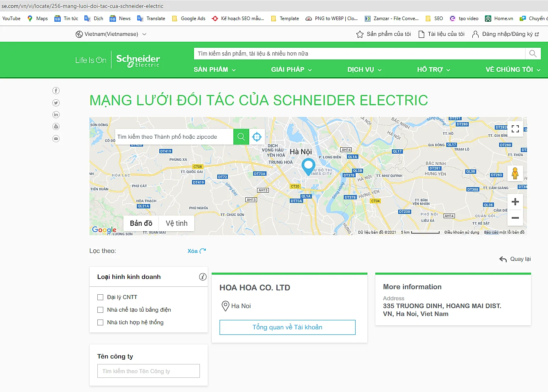
Task: Open the News bookmark
Action: tap(120, 19)
